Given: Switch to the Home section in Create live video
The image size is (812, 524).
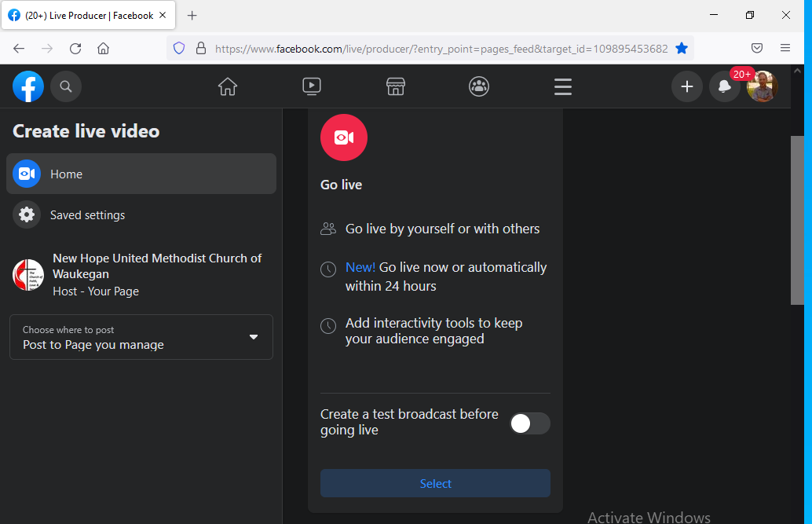Looking at the screenshot, I should (x=67, y=174).
